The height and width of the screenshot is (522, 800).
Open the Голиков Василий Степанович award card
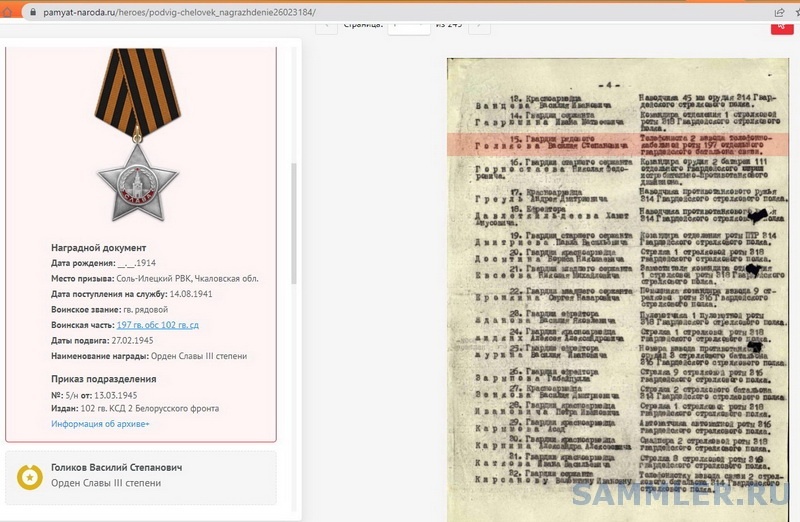tap(141, 478)
